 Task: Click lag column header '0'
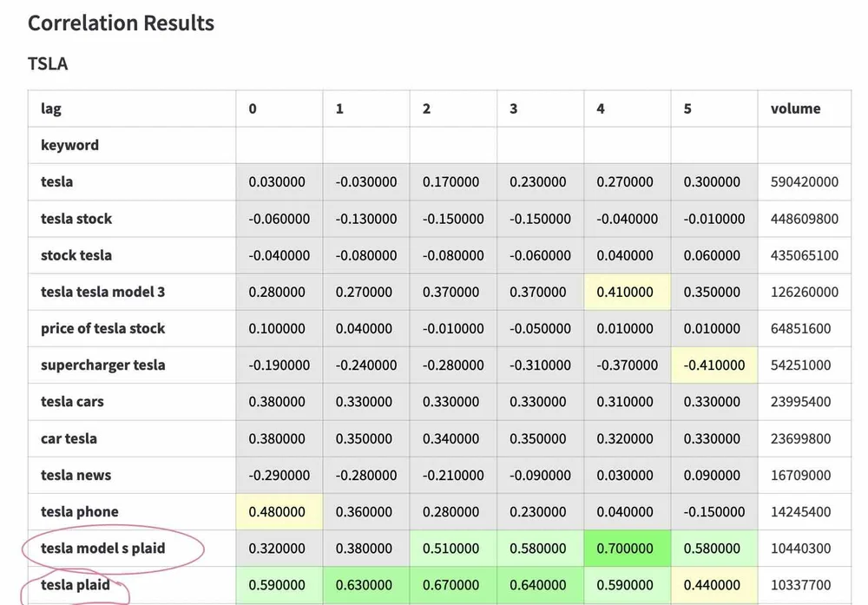click(279, 109)
